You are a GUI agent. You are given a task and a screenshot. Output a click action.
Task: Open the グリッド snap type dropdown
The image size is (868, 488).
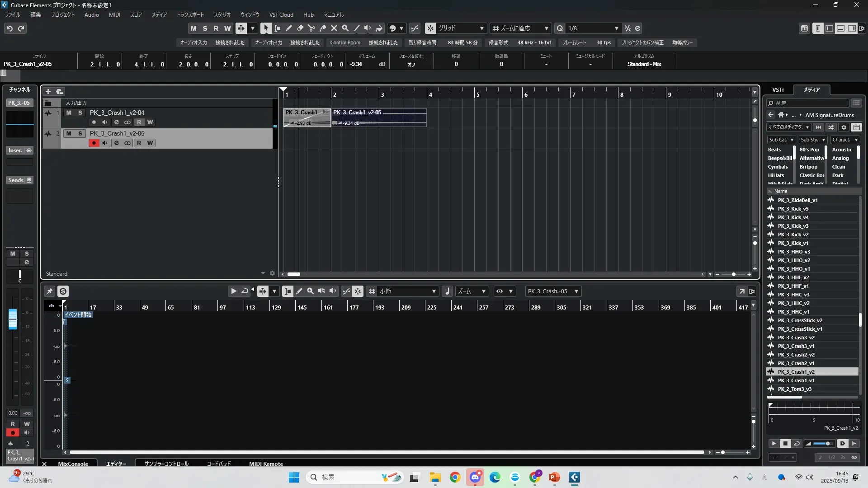(481, 28)
